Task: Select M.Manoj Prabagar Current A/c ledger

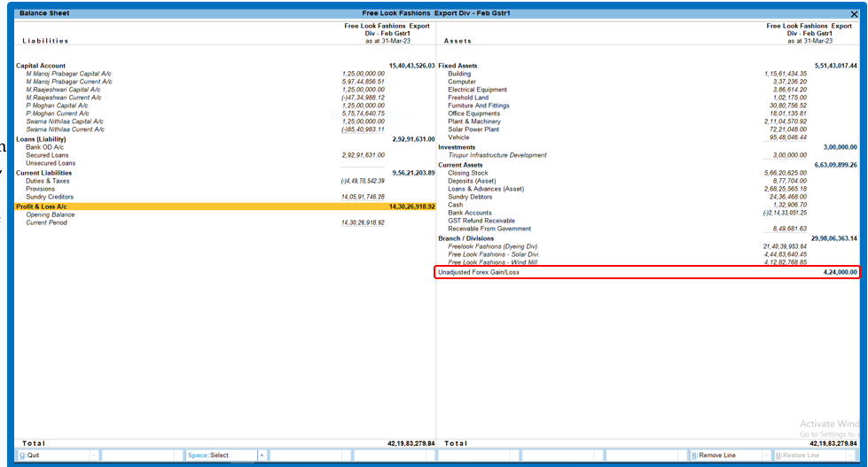Action: [x=69, y=82]
